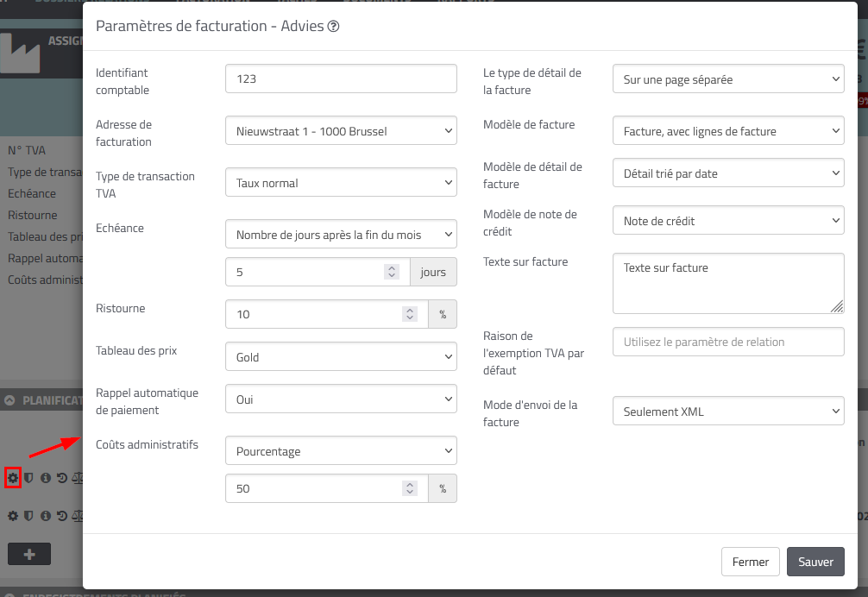Screen dimensions: 868x597
Task: Open the Modèle de facture dropdown
Action: [728, 130]
